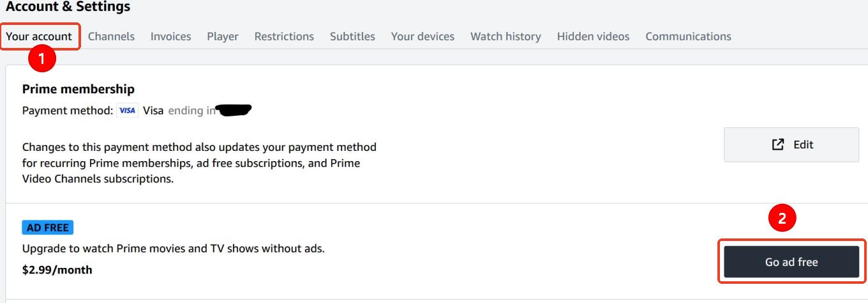This screenshot has width=868, height=303.
Task: Click the Go ad free button
Action: [x=791, y=262]
